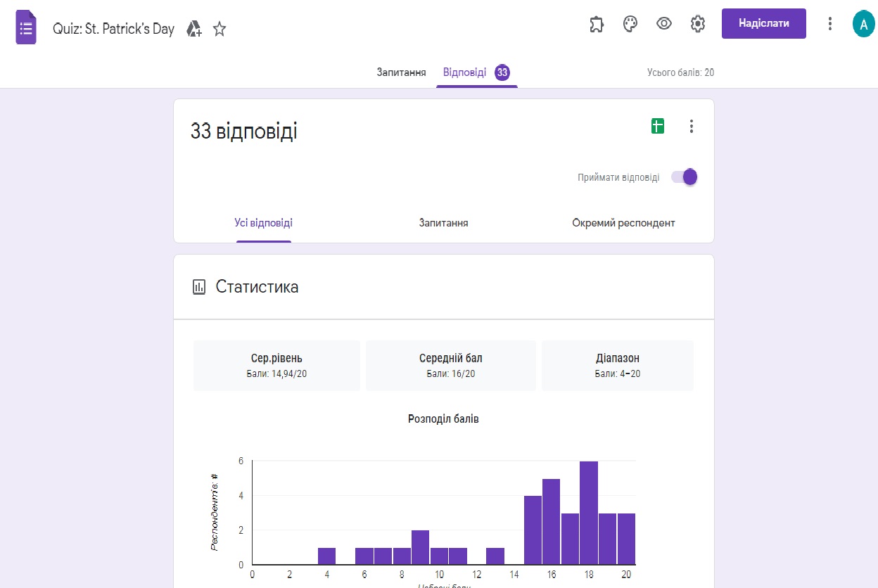
Task: Select the 'Відповіді' tab
Action: pyautogui.click(x=464, y=72)
